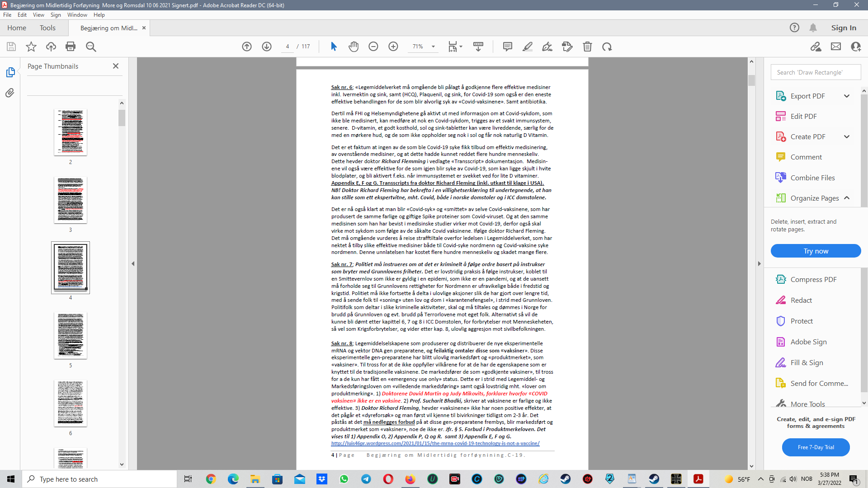
Task: Zoom out with the minus icon
Action: click(373, 47)
